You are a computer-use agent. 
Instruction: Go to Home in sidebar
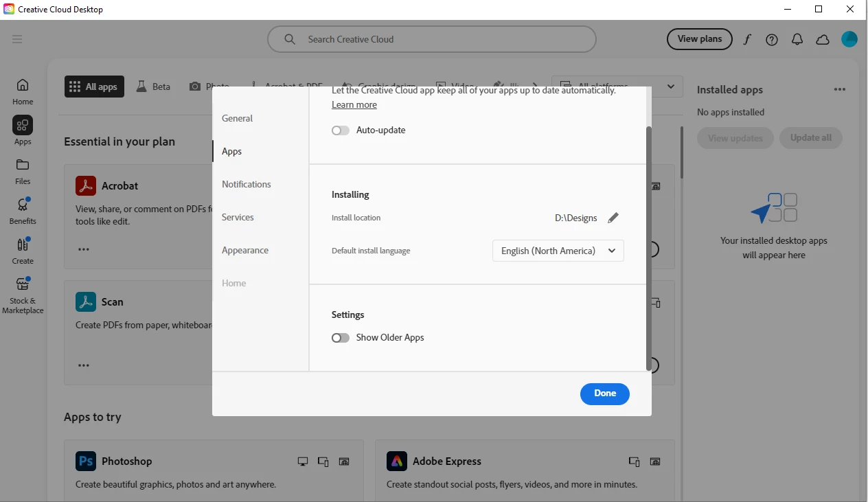point(23,91)
